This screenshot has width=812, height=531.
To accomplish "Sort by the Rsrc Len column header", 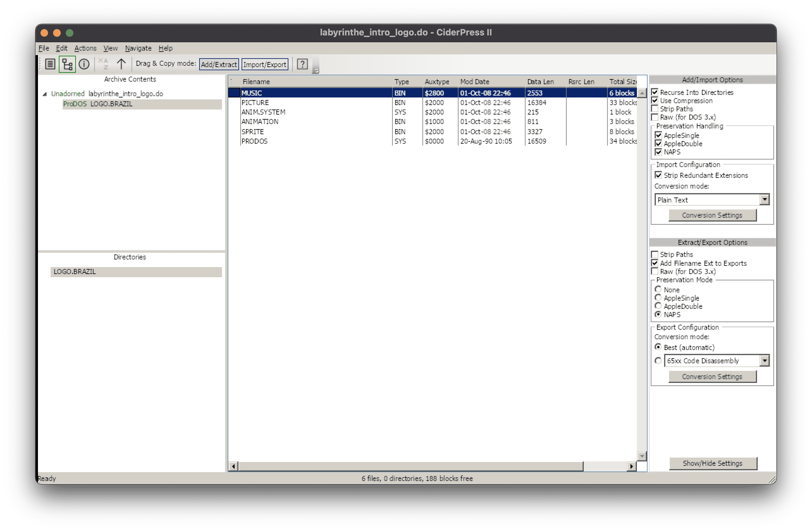I will [587, 82].
